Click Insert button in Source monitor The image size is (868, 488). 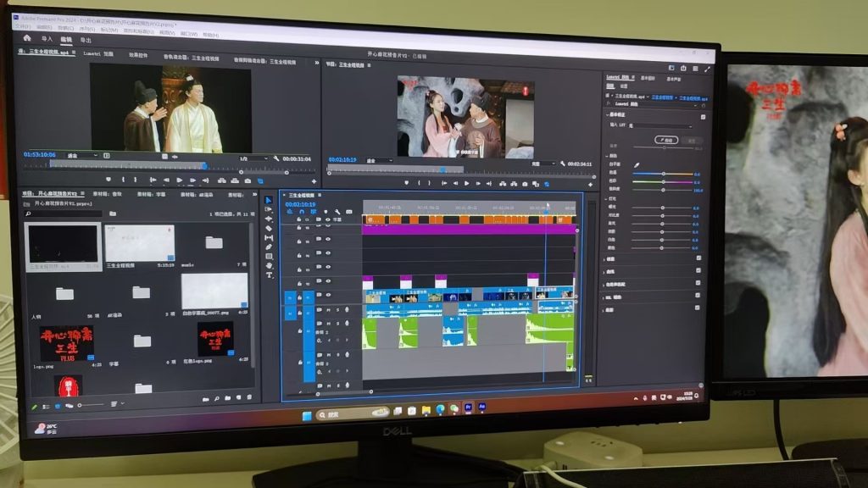(x=221, y=180)
